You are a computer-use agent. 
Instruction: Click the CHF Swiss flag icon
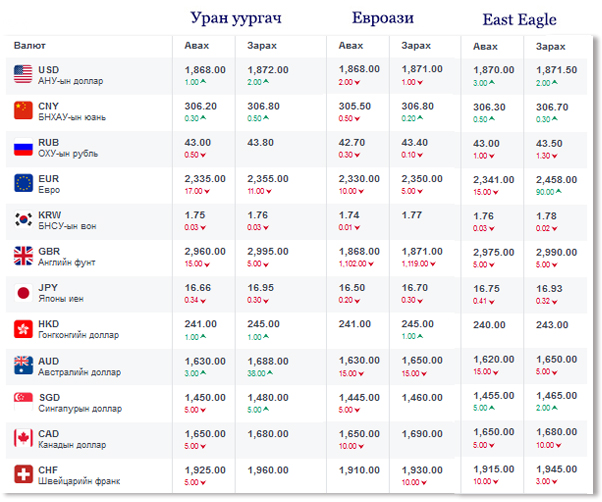[x=22, y=473]
